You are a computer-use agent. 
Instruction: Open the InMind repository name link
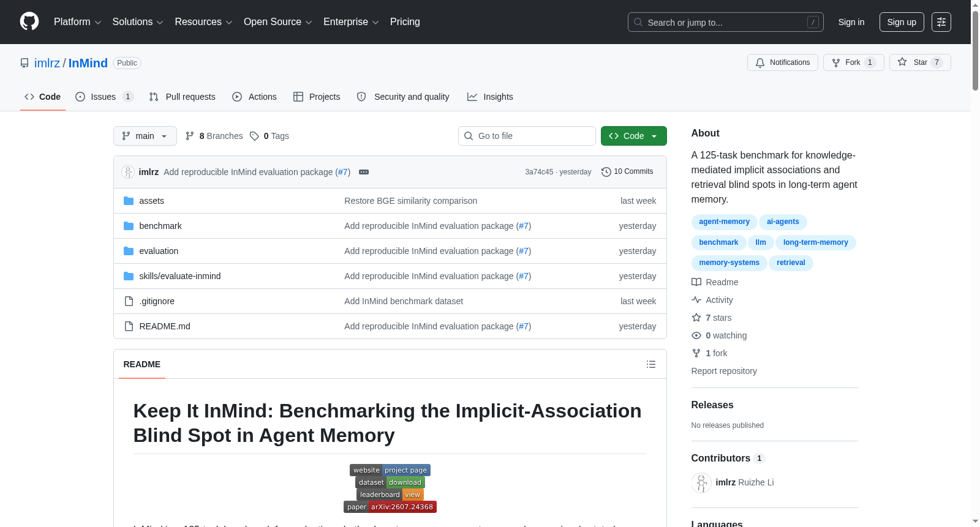88,63
